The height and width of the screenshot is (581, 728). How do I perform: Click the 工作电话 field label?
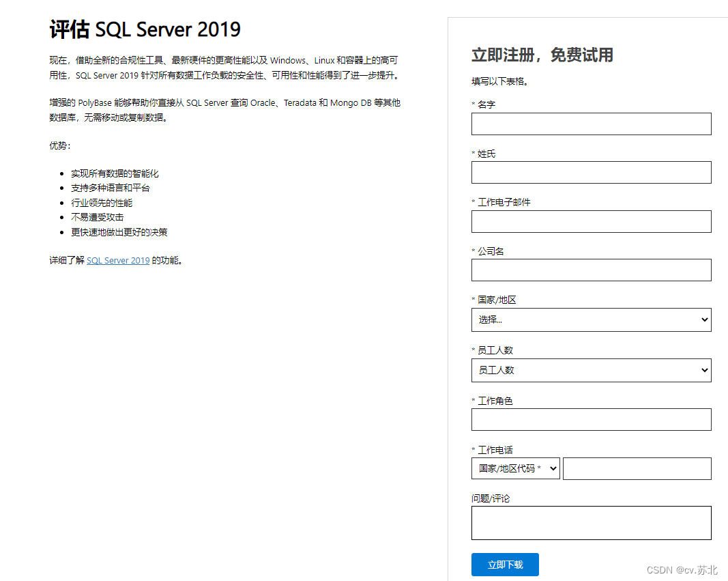[495, 449]
